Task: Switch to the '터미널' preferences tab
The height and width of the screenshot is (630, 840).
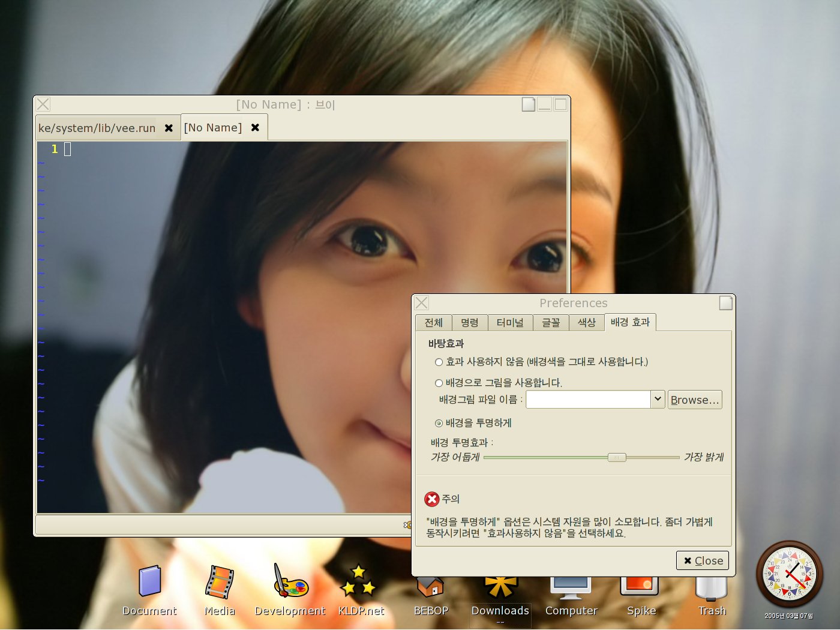Action: coord(510,323)
